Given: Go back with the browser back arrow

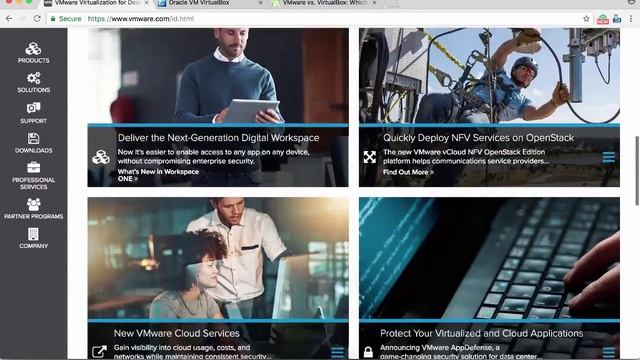Looking at the screenshot, I should coord(9,18).
